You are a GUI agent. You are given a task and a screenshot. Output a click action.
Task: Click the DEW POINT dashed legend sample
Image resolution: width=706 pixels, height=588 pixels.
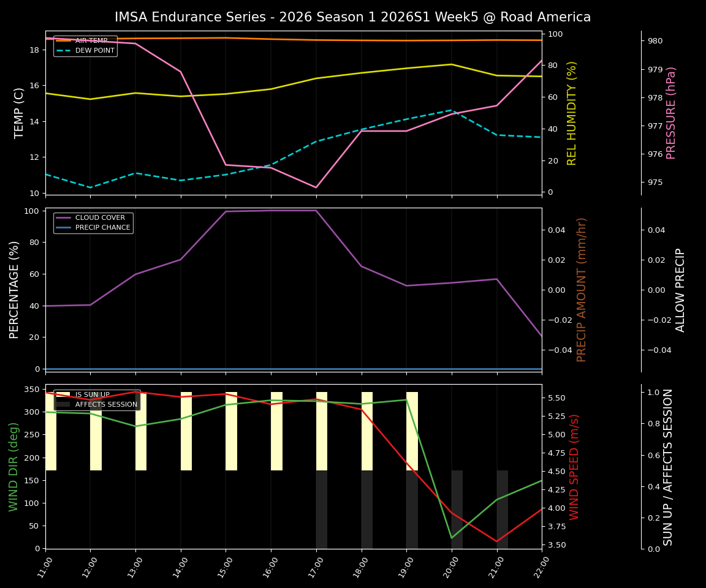coord(64,50)
